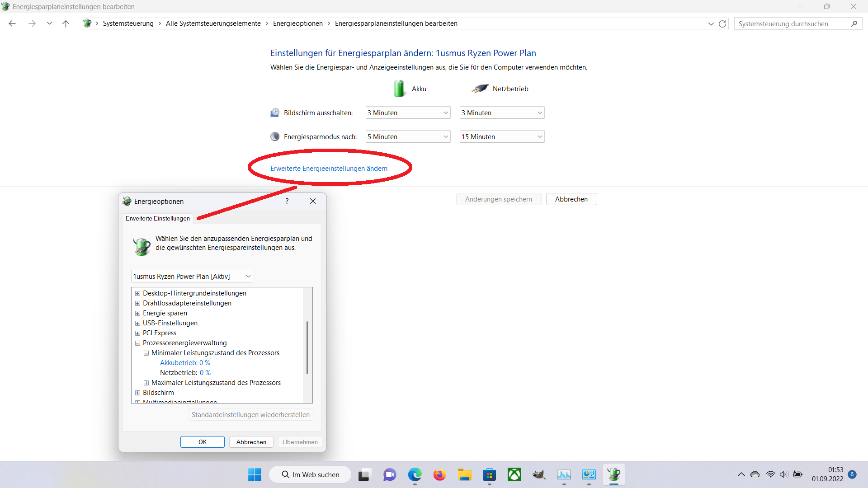
Task: Click the Back navigation arrow
Action: 12,23
